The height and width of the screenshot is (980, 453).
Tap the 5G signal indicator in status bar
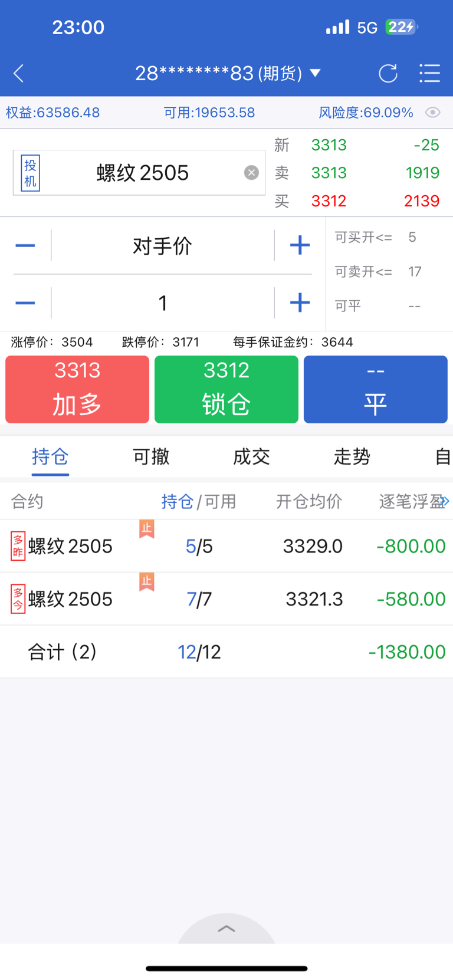(367, 28)
